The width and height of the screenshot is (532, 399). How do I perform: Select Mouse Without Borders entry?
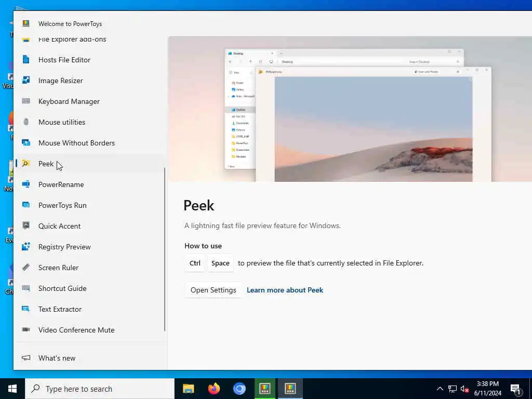(90, 143)
